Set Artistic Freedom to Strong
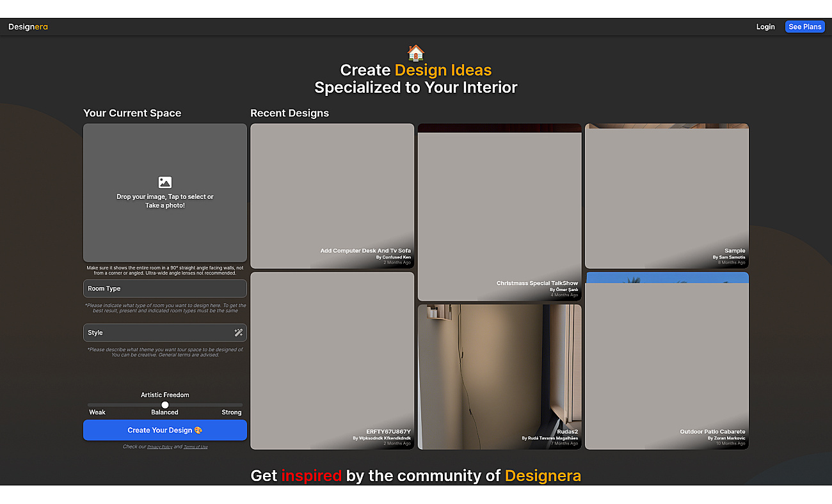Image resolution: width=832 pixels, height=504 pixels. (232, 413)
